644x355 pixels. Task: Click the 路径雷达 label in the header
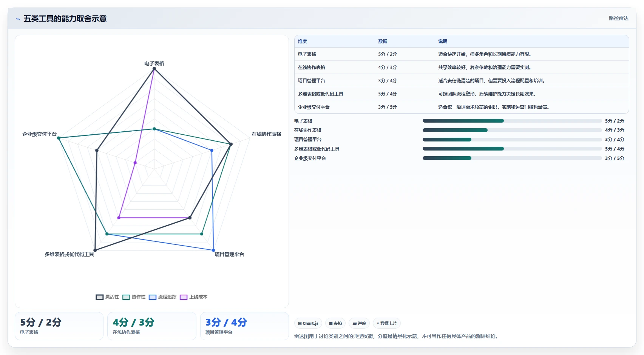(x=618, y=18)
